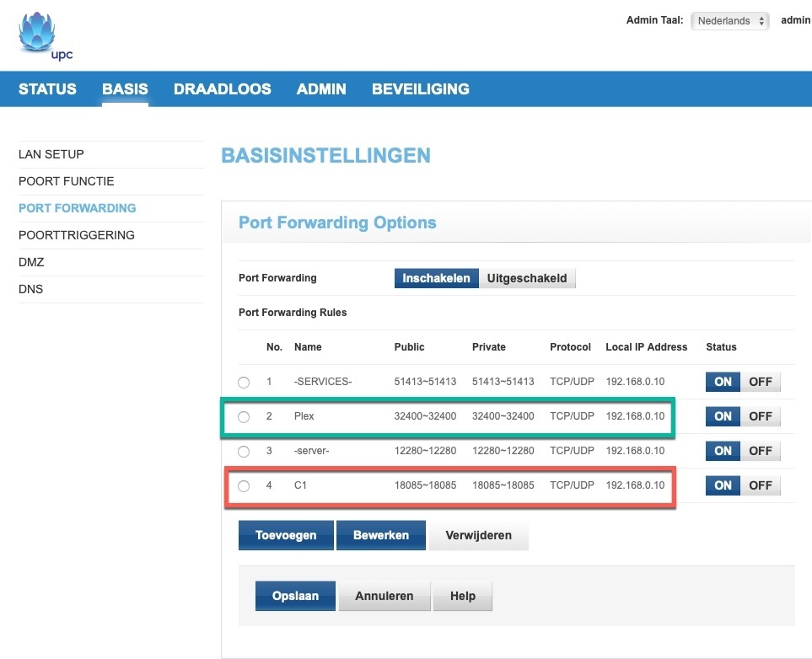
Task: Click the Local IP Address column header
Action: pos(646,347)
